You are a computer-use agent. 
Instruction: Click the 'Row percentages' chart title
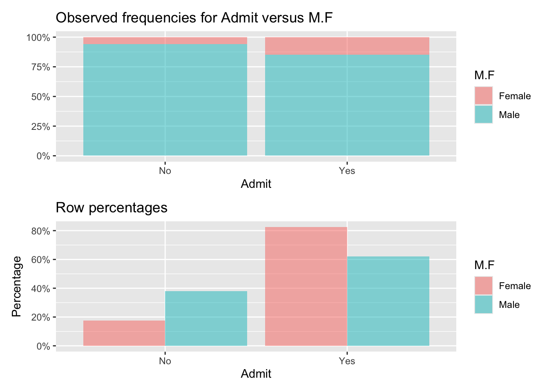(x=112, y=208)
